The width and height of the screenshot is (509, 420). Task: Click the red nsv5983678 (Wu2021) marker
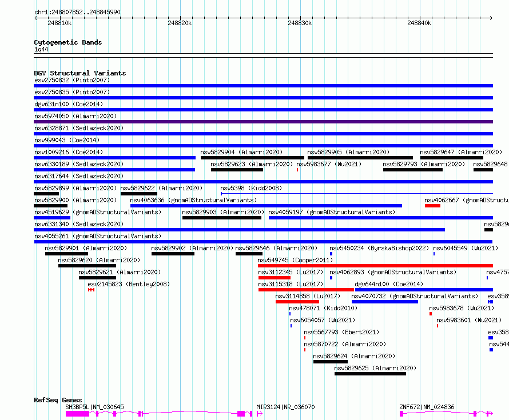point(431,314)
